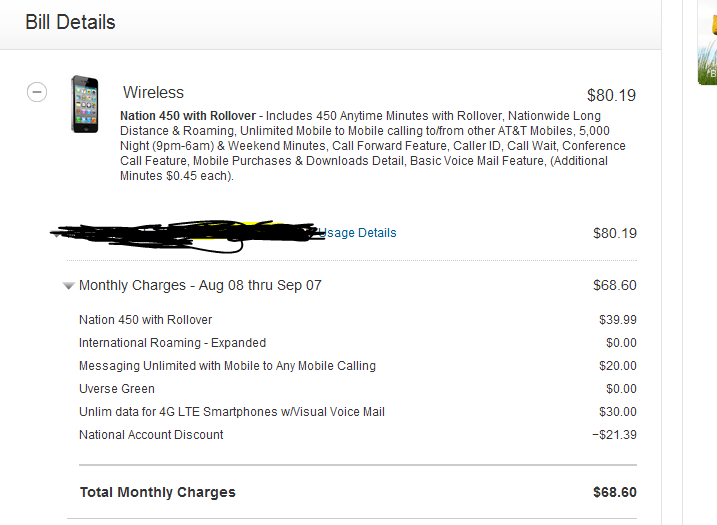The image size is (717, 525).
Task: Collapse the Monthly Charges triangle arrow
Action: (x=68, y=286)
